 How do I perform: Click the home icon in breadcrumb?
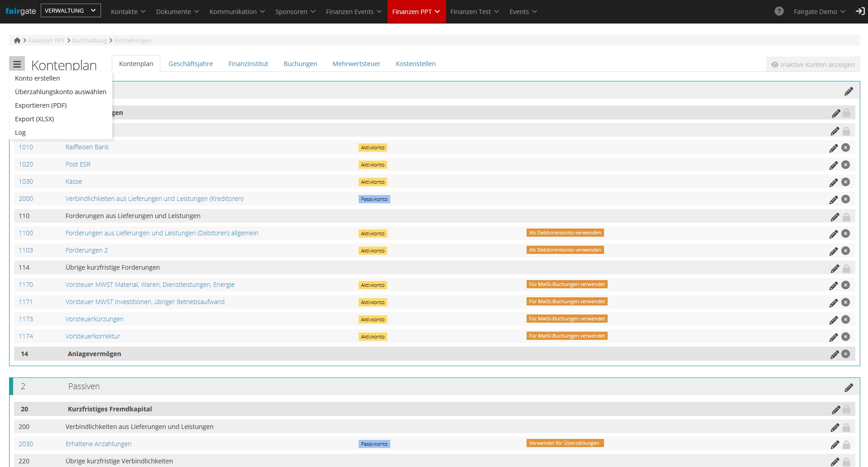17,40
